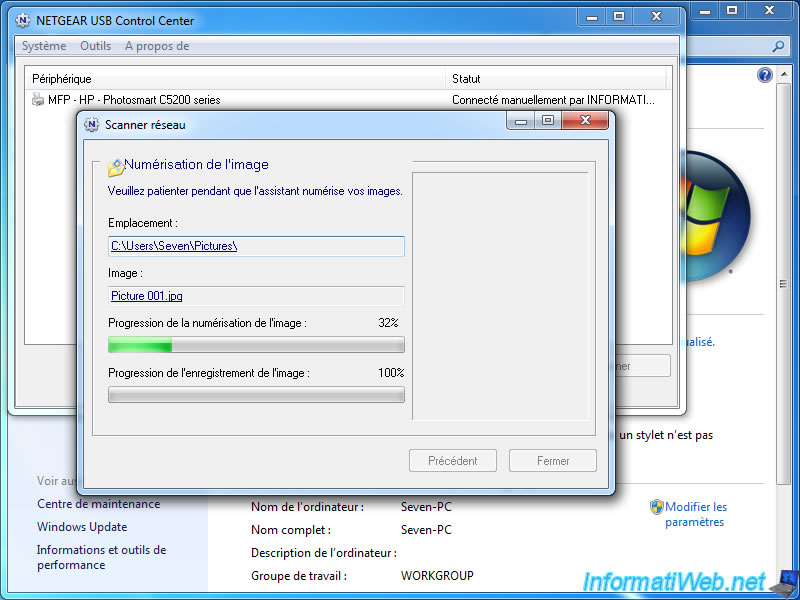Open the Système menu
The image size is (800, 600).
[x=44, y=46]
